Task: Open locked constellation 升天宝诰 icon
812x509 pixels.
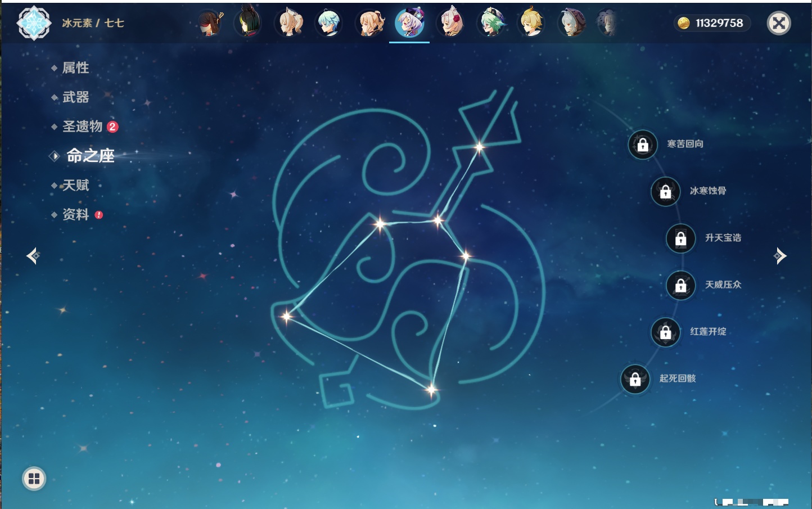Action: pyautogui.click(x=680, y=238)
